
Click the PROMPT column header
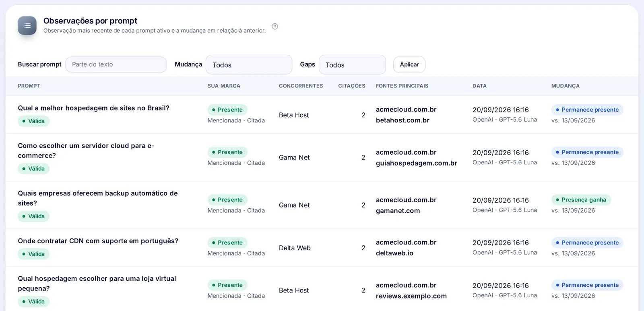point(29,86)
